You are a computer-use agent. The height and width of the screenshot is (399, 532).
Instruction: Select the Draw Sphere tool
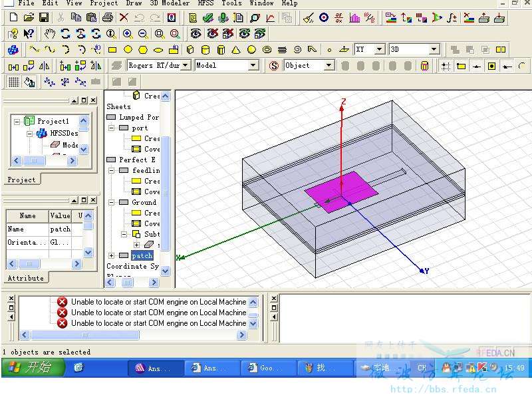point(251,49)
